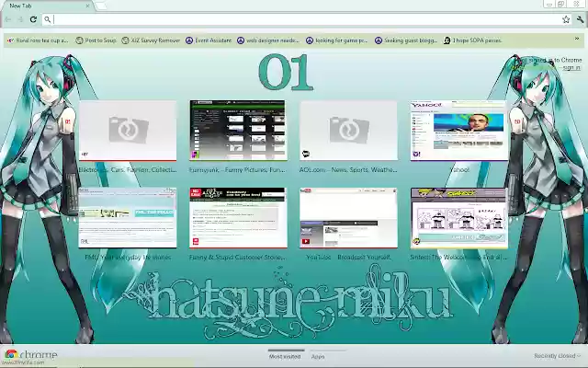Screen dimensions: 588x368
Task: Open the AOL.com thumbnail
Action: tap(348, 131)
